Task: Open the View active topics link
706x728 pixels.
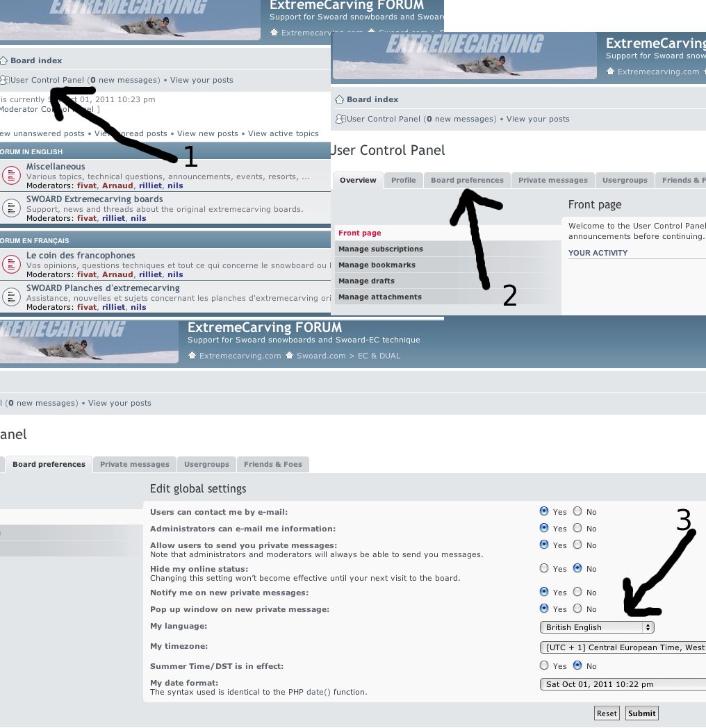Action: [x=283, y=133]
